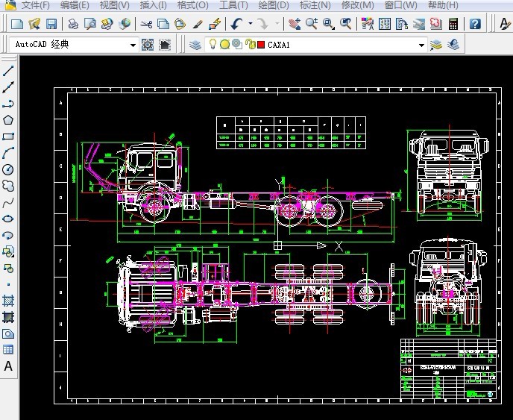Click the Help question mark button
513x420 pixels.
pyautogui.click(x=475, y=24)
